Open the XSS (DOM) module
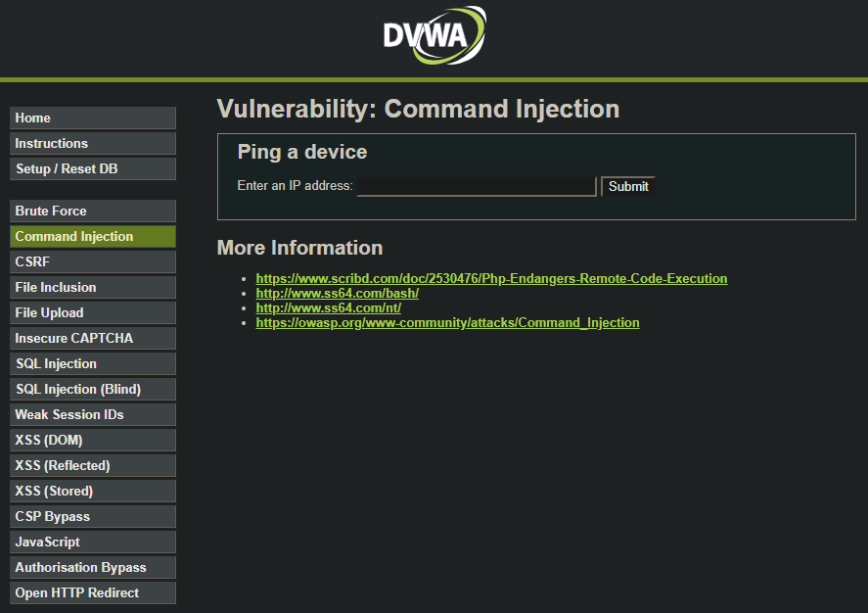 click(x=93, y=441)
